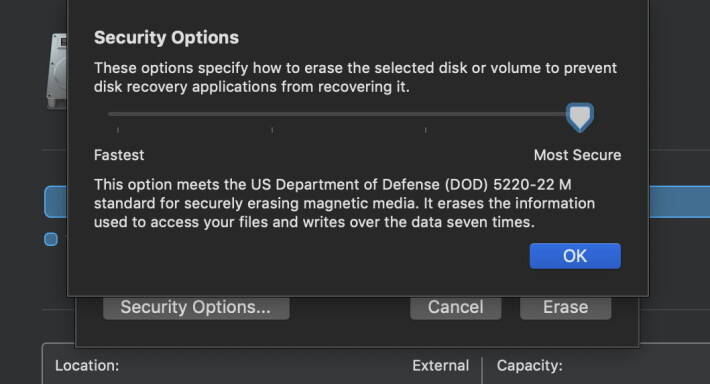Set slider to the Fastest tick mark
The width and height of the screenshot is (710, 384).
click(118, 130)
